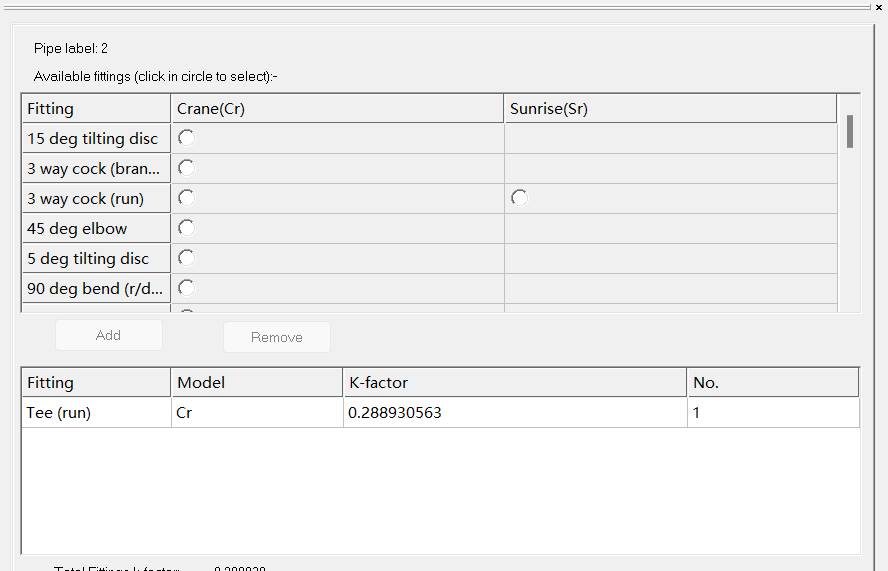Click the Add button
The image size is (888, 571).
click(109, 336)
